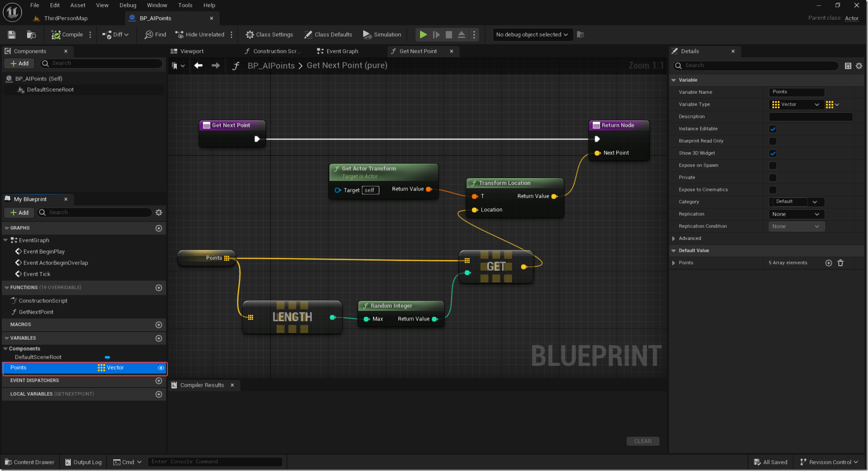
Task: Click the eject button in toolbar
Action: (462, 35)
